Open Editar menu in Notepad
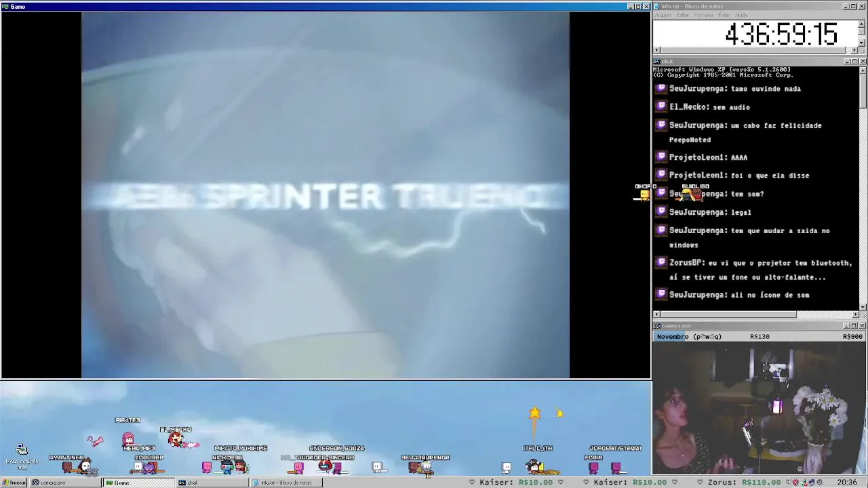This screenshot has width=868, height=488. click(683, 15)
